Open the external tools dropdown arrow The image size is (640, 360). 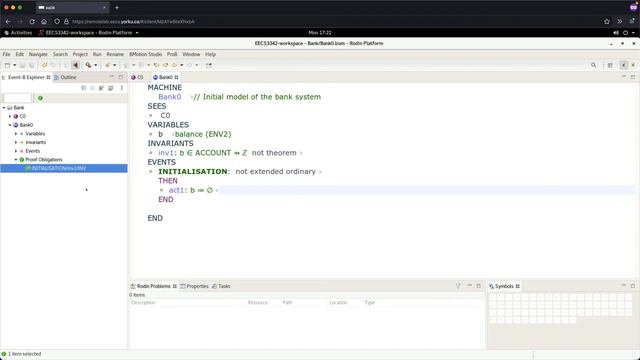pyautogui.click(x=96, y=65)
